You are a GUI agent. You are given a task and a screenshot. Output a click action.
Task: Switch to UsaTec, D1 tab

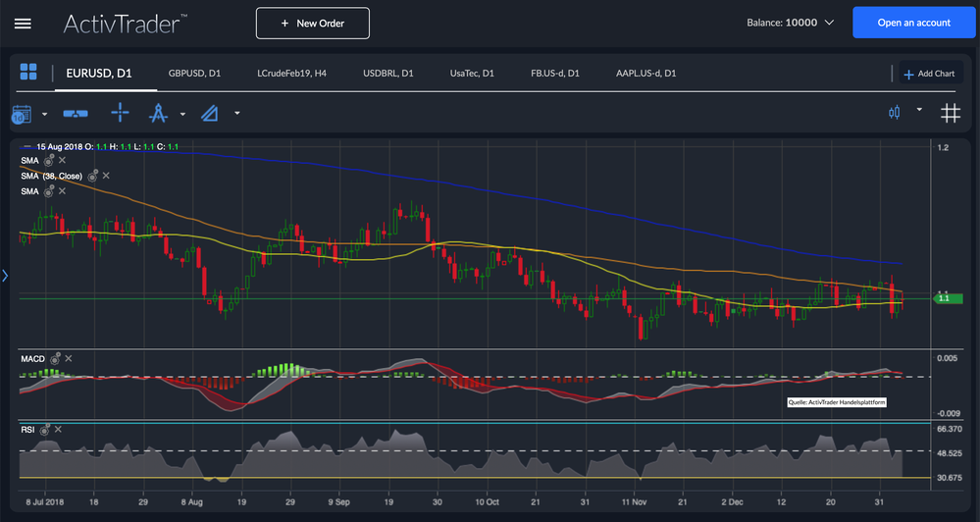(x=472, y=74)
